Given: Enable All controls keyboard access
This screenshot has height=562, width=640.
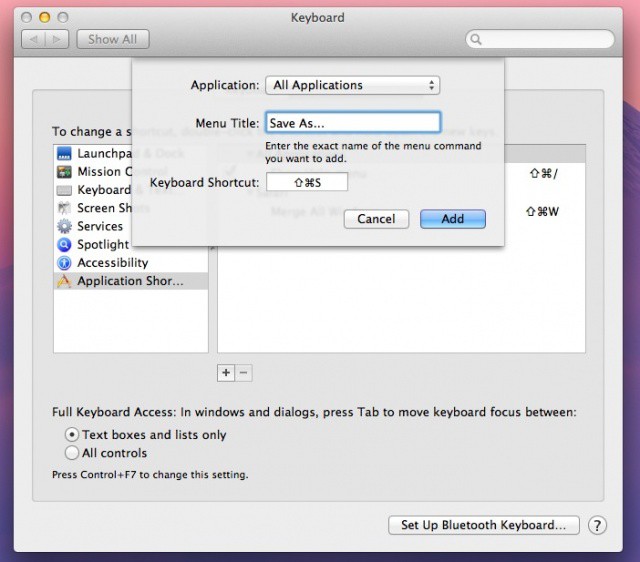Looking at the screenshot, I should (72, 453).
